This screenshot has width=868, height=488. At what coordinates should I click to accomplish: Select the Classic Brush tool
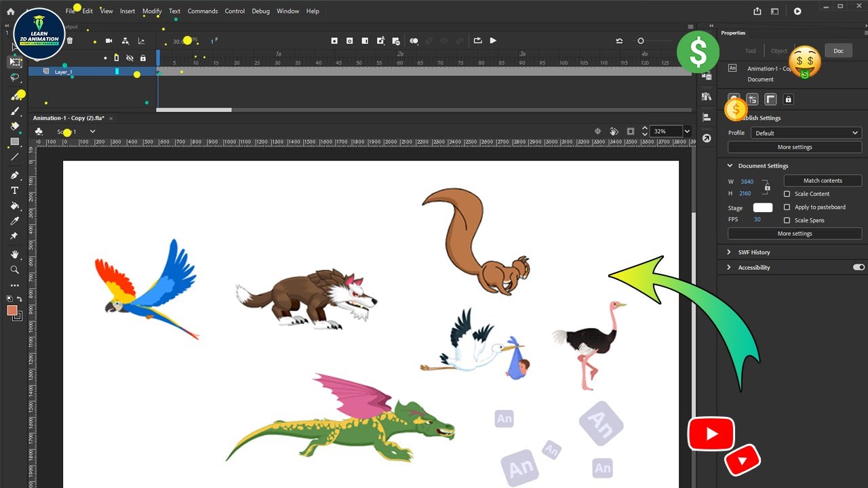(15, 111)
